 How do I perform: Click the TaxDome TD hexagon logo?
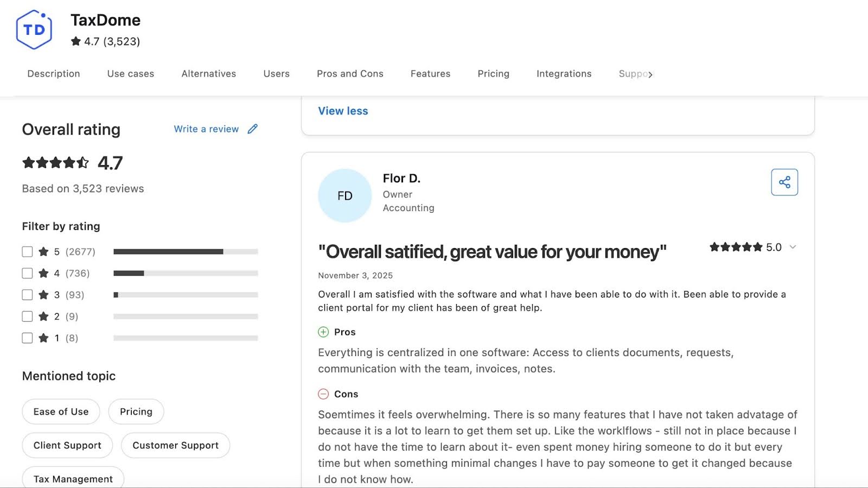click(34, 30)
